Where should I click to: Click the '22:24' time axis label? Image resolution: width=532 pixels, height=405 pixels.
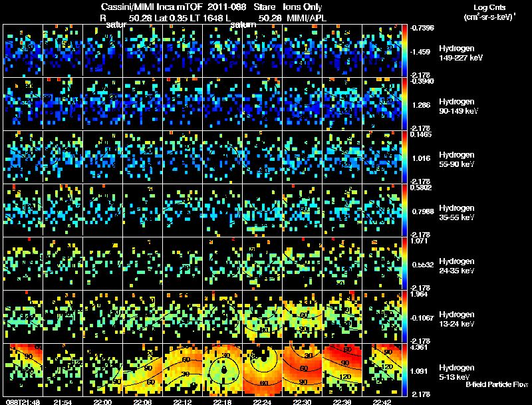click(x=262, y=402)
